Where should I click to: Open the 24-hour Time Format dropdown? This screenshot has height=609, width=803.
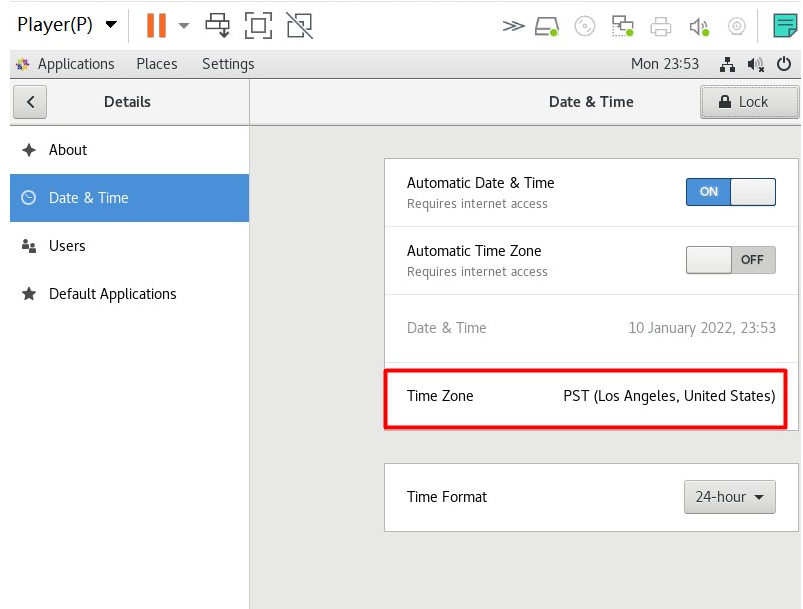coord(730,497)
